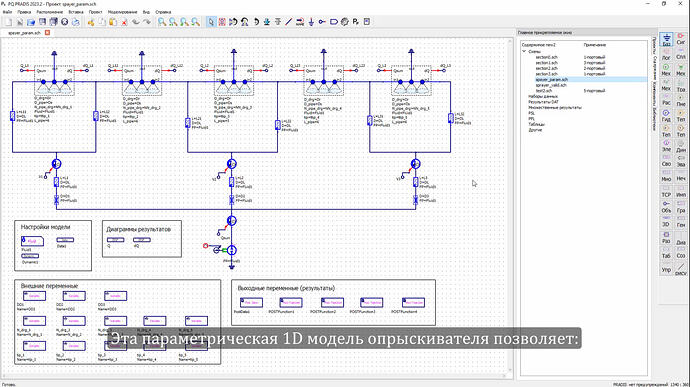Open the Справка menu
This screenshot has height=387, width=690.
pyautogui.click(x=163, y=12)
